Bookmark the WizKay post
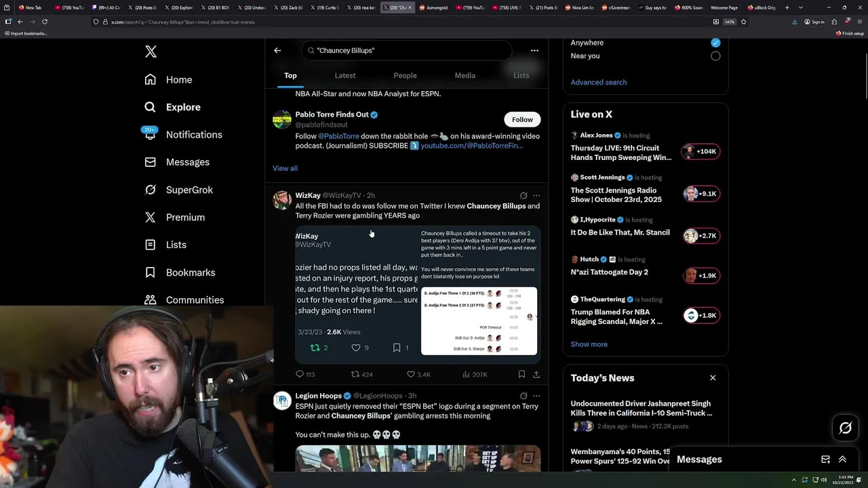Image resolution: width=868 pixels, height=488 pixels. (521, 374)
